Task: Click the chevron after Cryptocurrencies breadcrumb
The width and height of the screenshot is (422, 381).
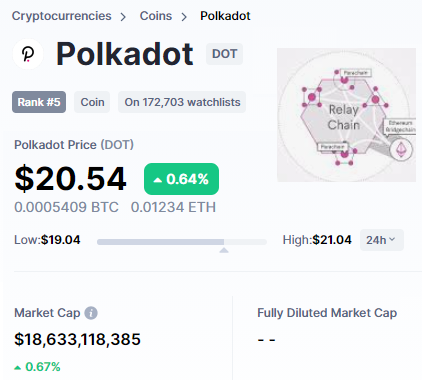Action: click(123, 17)
